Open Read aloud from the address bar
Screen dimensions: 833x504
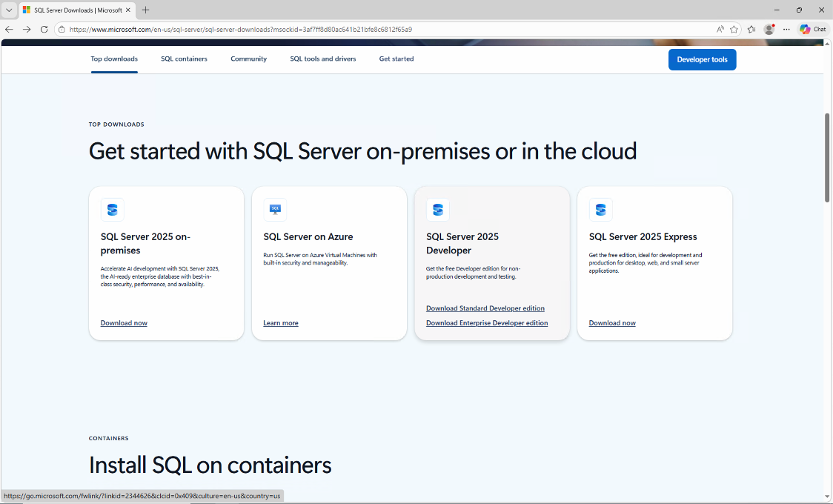(x=720, y=29)
